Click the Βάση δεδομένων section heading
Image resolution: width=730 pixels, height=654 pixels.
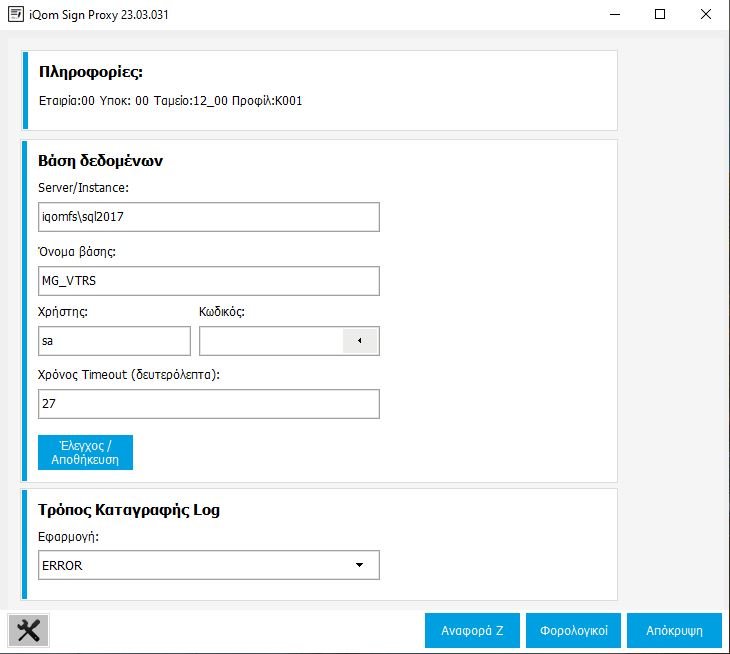[100, 161]
